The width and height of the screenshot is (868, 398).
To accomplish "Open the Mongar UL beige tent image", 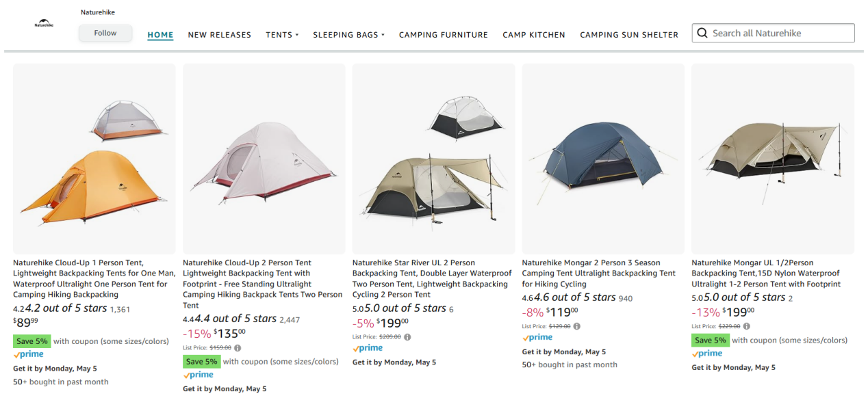I will click(772, 159).
